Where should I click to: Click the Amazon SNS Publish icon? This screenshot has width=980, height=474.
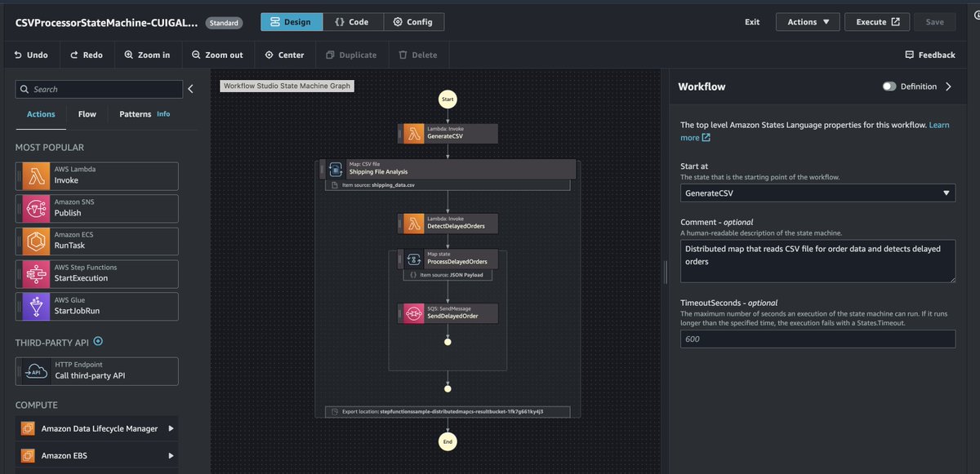pos(36,209)
